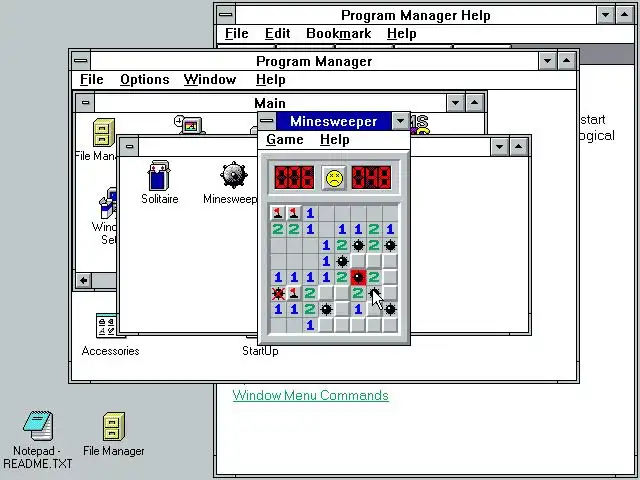Click the Program Manager title bar
This screenshot has height=480, width=640.
pyautogui.click(x=314, y=61)
